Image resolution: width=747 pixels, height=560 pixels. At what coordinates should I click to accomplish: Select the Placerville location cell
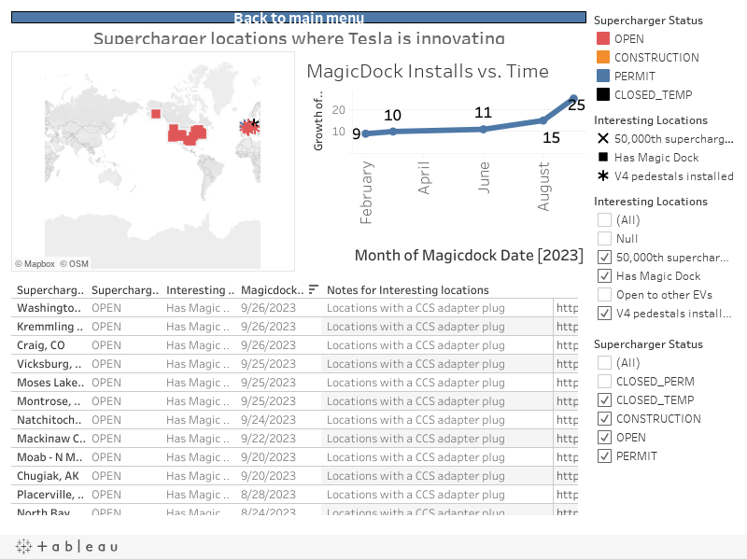tap(50, 495)
